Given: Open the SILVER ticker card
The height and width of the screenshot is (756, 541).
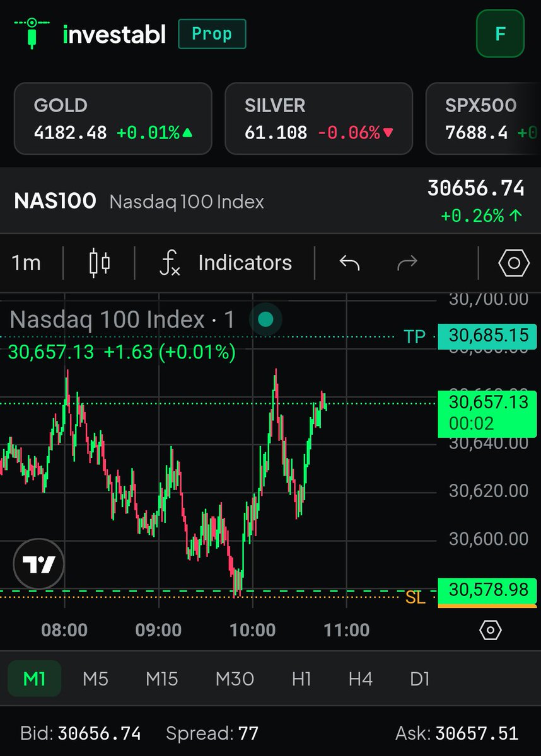Looking at the screenshot, I should 318,118.
